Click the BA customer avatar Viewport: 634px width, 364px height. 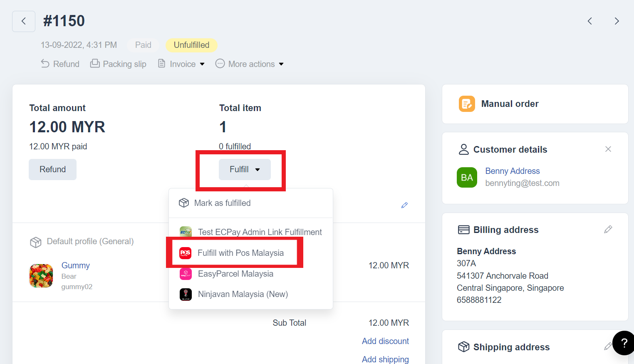point(467,178)
